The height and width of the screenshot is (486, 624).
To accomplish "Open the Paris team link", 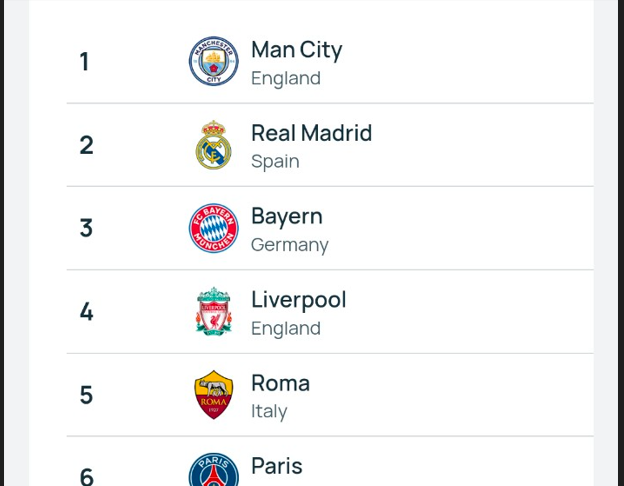I will point(277,466).
